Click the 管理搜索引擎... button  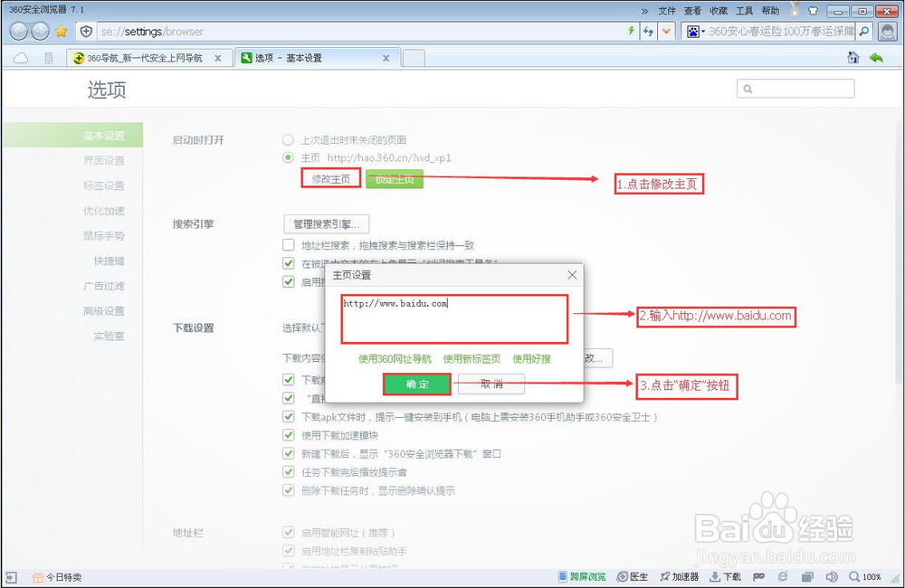[327, 223]
